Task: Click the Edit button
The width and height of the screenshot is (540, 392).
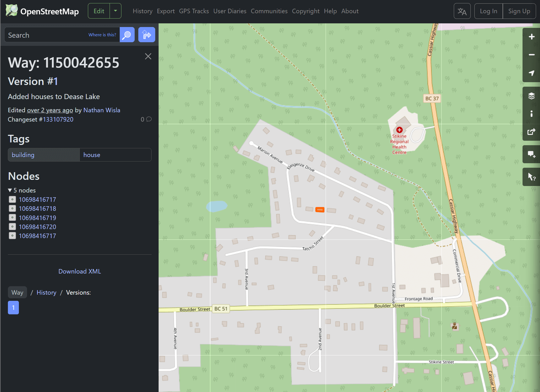Action: 99,11
